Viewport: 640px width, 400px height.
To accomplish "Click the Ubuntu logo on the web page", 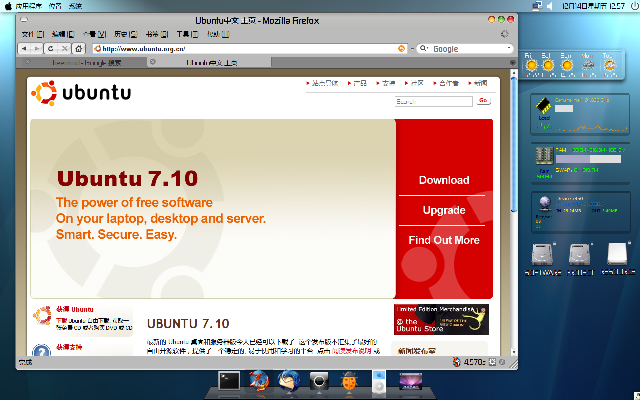I will (x=81, y=93).
